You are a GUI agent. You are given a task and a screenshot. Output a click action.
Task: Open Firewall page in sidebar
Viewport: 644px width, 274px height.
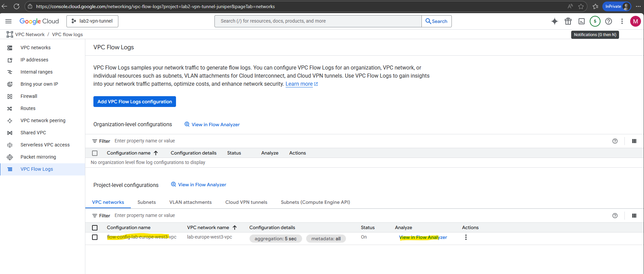click(x=42, y=97)
